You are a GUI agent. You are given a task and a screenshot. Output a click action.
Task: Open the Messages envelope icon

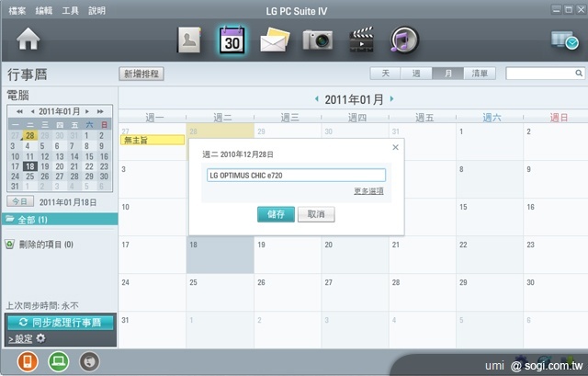(275, 40)
